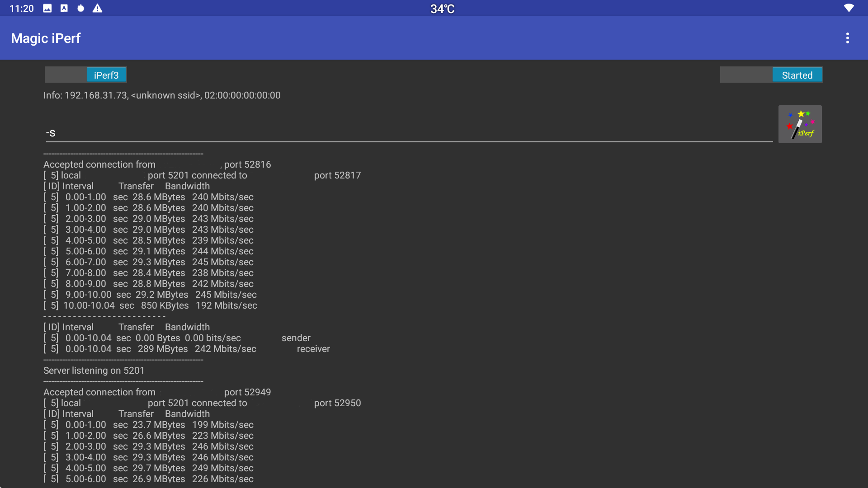The image size is (868, 488).
Task: Tap the Magic iPerf wand icon
Action: click(800, 124)
